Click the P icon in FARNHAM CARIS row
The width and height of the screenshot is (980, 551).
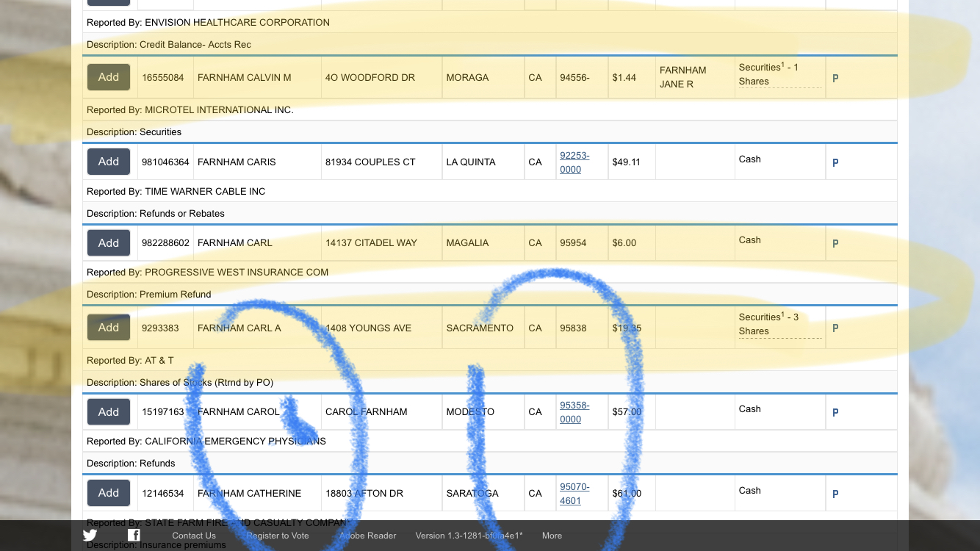tap(835, 162)
